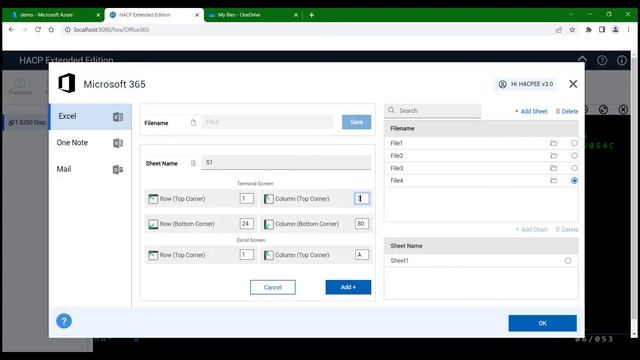
Task: Click the HACP header info icon
Action: click(622, 60)
